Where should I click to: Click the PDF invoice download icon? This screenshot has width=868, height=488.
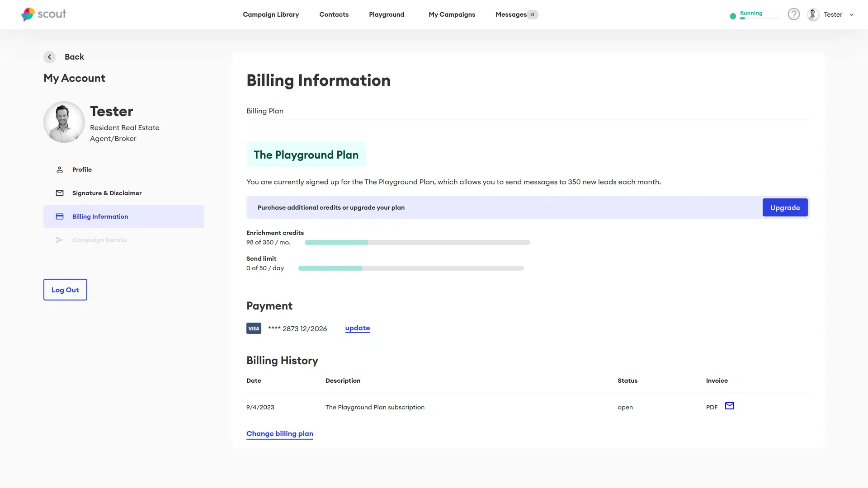pos(712,407)
